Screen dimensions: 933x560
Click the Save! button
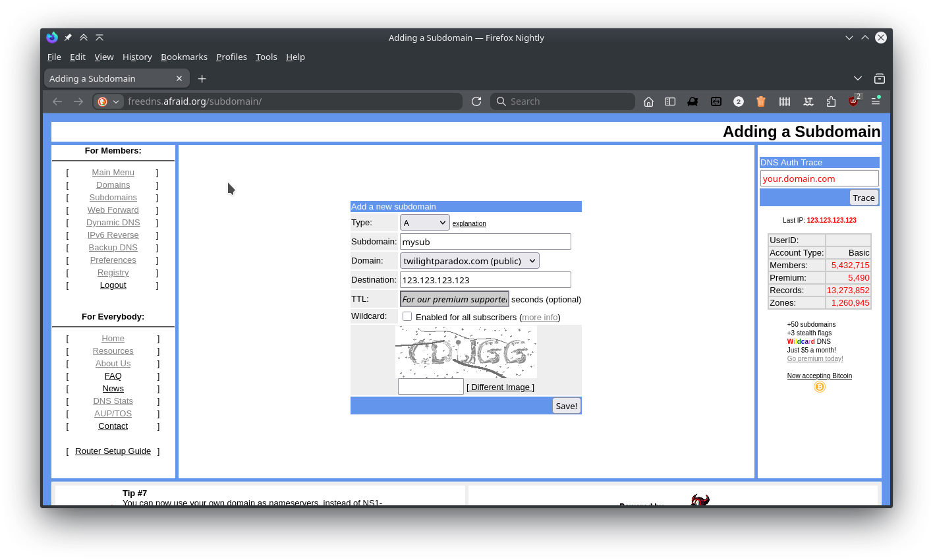[566, 405]
